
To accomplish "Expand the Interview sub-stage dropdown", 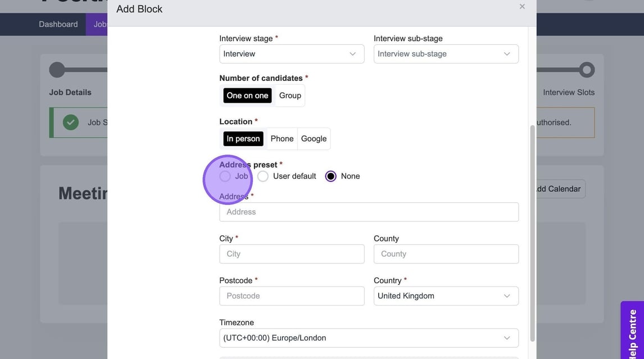I will click(x=446, y=54).
